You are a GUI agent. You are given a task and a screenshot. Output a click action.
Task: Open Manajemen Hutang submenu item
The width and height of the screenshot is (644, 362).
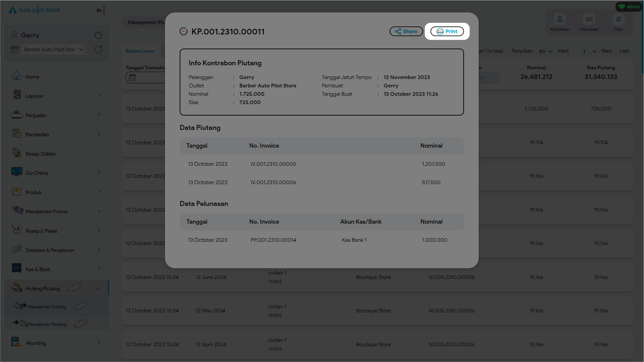pos(47,307)
